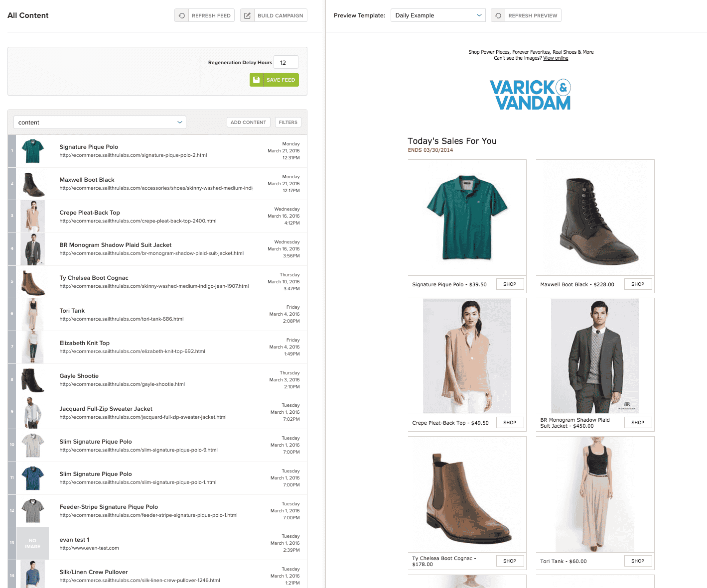The height and width of the screenshot is (588, 707).
Task: Click SHOP button for Crepe Pleat-Back Top
Action: click(x=510, y=423)
